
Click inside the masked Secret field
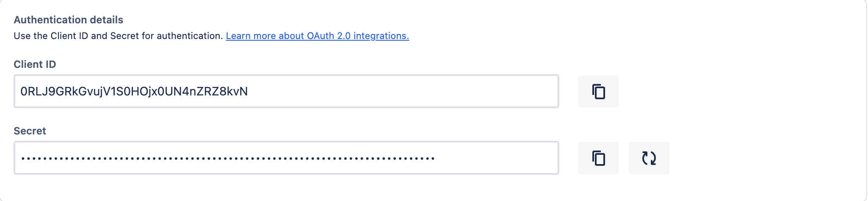(286, 158)
